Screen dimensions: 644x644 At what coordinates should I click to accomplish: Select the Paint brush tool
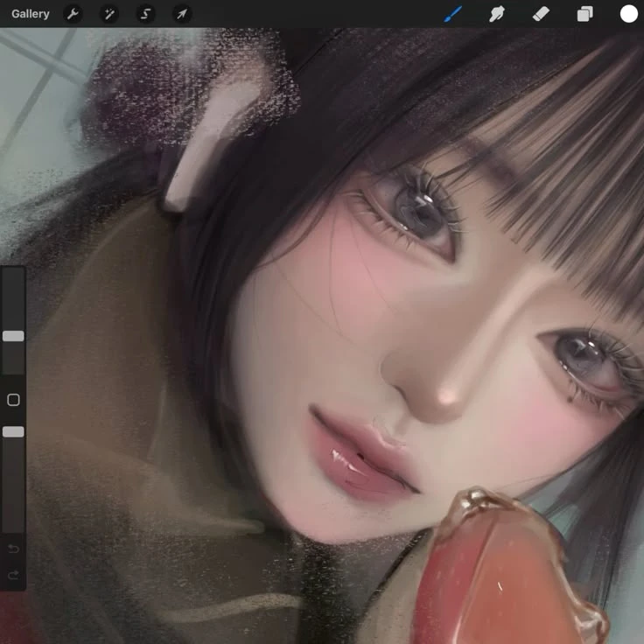click(x=452, y=14)
